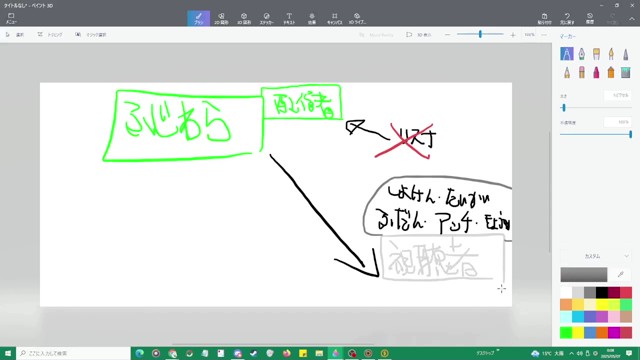Expand the カスタム material dropdown
Screen dimensions: 640x360
click(x=596, y=256)
